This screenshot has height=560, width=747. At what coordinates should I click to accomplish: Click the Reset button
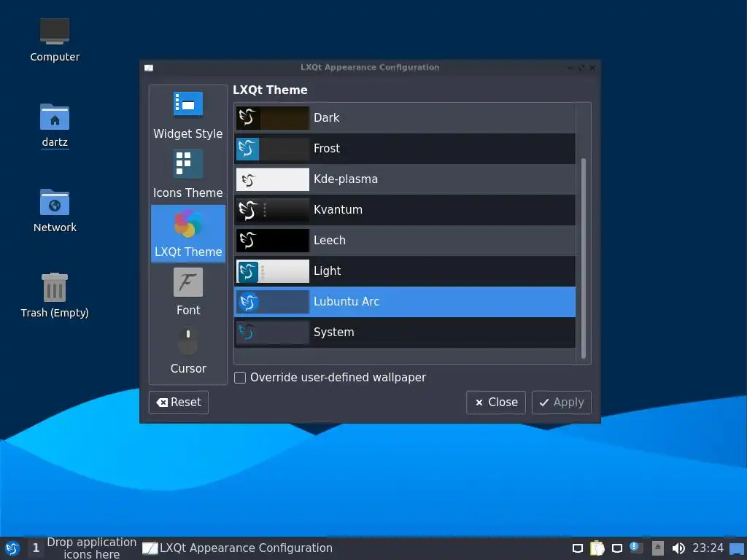click(x=179, y=402)
